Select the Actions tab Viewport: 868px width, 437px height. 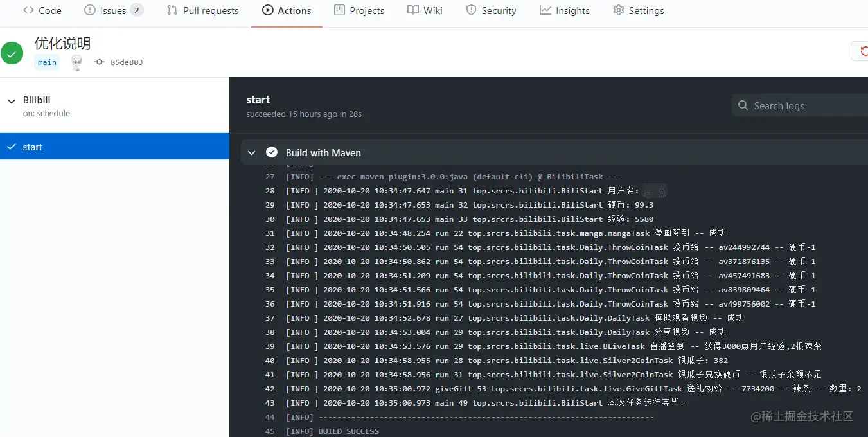tap(287, 10)
